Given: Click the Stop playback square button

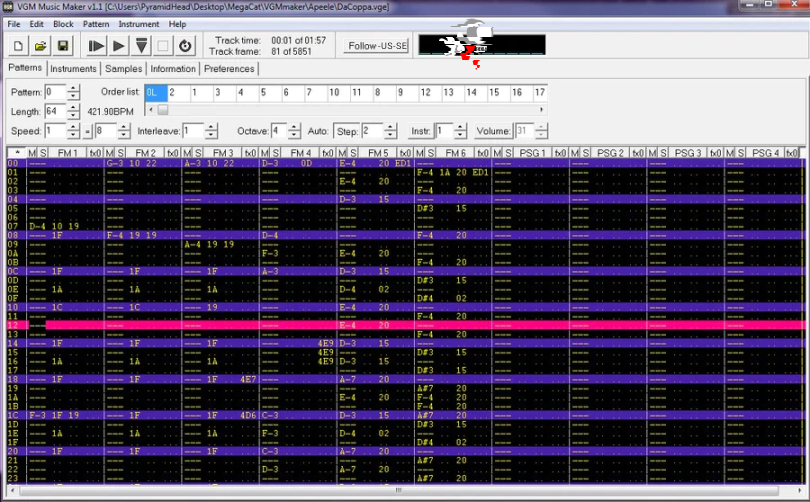Looking at the screenshot, I should click(164, 46).
